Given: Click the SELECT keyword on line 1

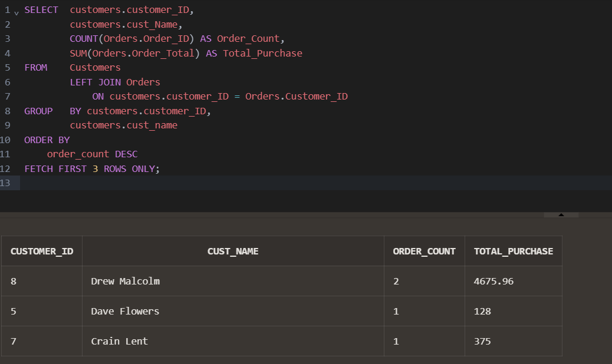Looking at the screenshot, I should pos(41,10).
